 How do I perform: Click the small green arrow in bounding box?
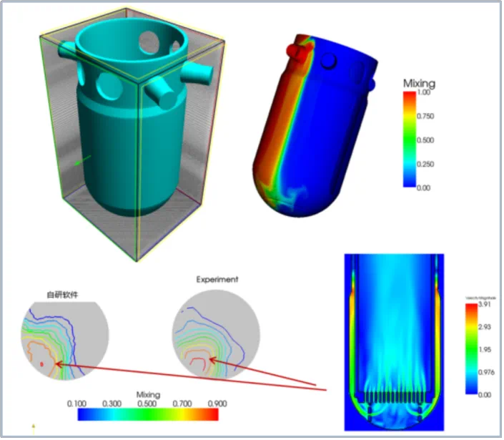click(x=83, y=161)
